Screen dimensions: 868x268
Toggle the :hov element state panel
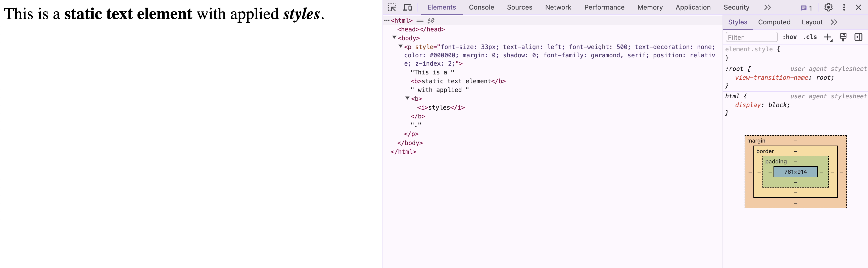tap(790, 37)
